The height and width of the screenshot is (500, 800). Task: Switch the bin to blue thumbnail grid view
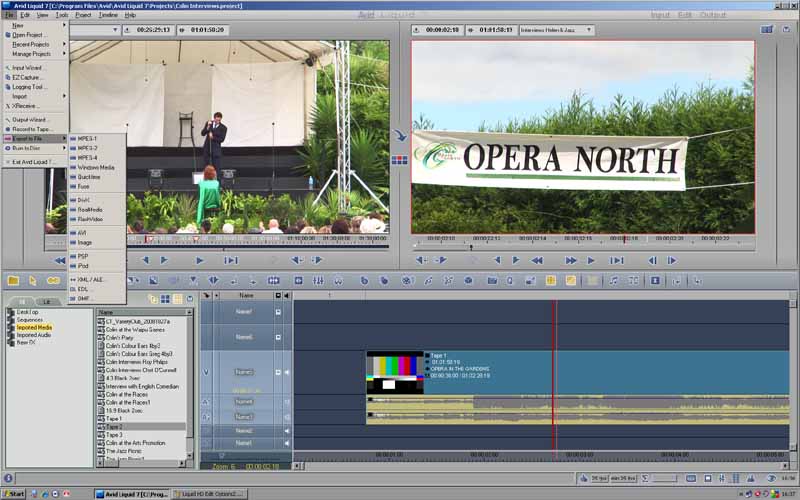coord(165,299)
